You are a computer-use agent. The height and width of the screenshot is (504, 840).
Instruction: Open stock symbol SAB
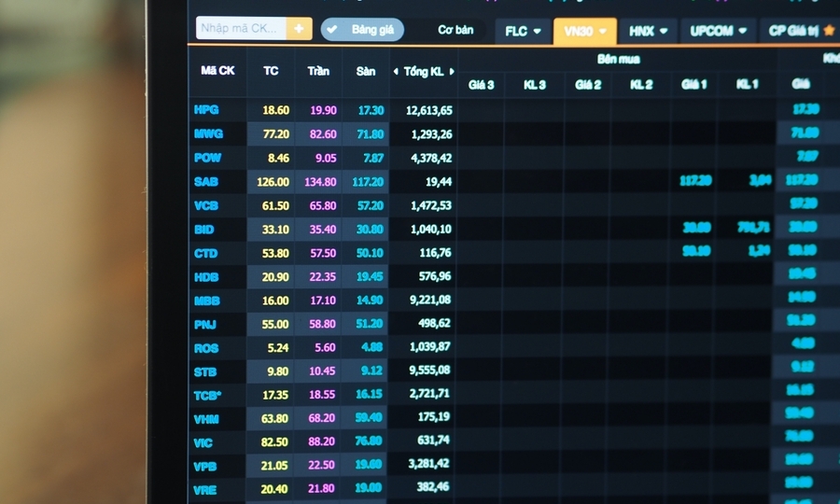(x=205, y=182)
